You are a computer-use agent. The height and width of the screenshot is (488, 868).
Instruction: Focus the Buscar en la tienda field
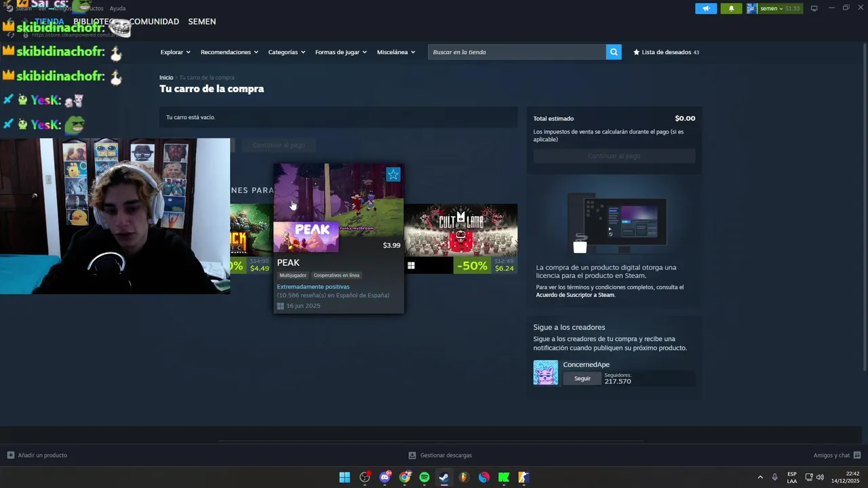click(517, 52)
